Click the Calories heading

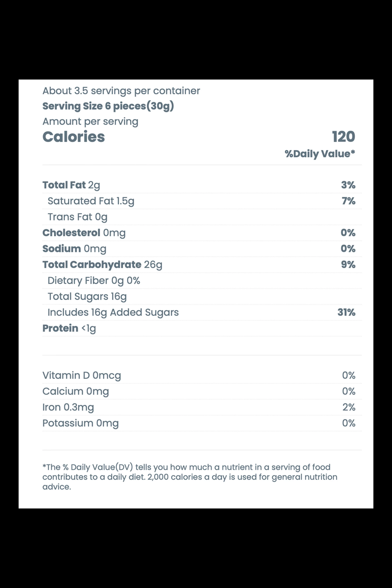(x=74, y=137)
